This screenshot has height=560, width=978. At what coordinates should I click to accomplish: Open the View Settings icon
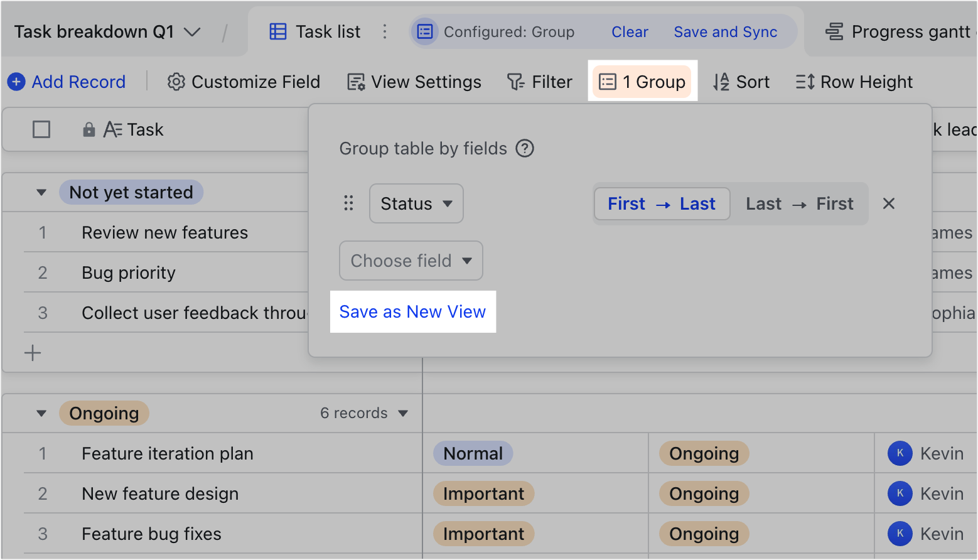coord(355,82)
